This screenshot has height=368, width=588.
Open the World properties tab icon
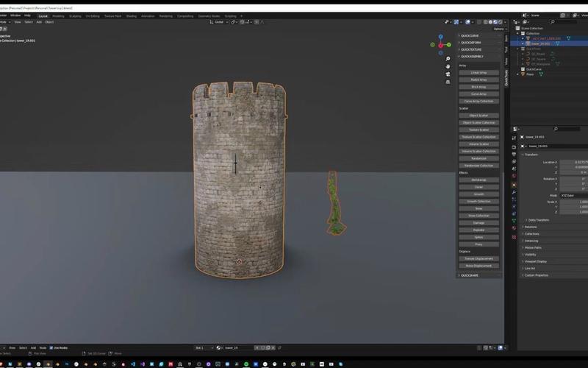point(514,176)
